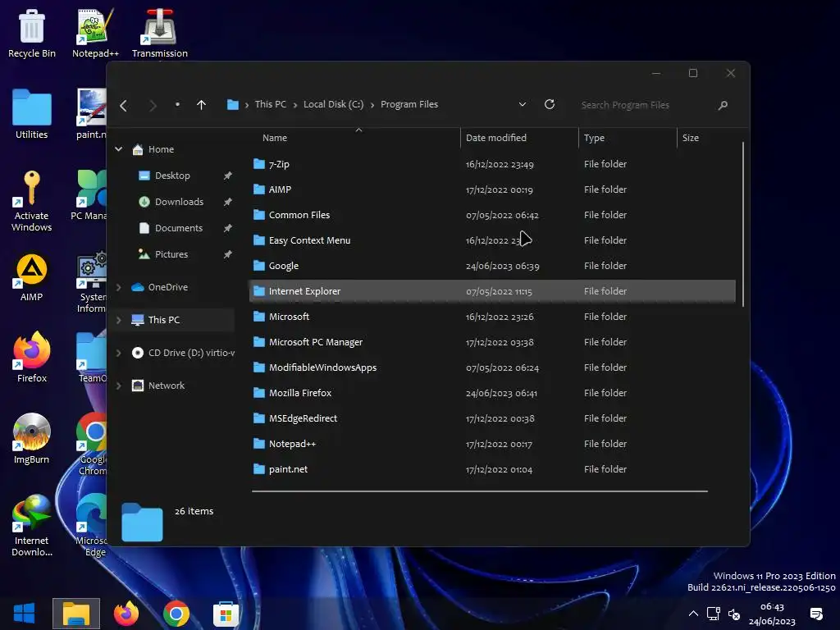The height and width of the screenshot is (630, 840).
Task: Click Program Files breadcrumb
Action: tap(409, 104)
